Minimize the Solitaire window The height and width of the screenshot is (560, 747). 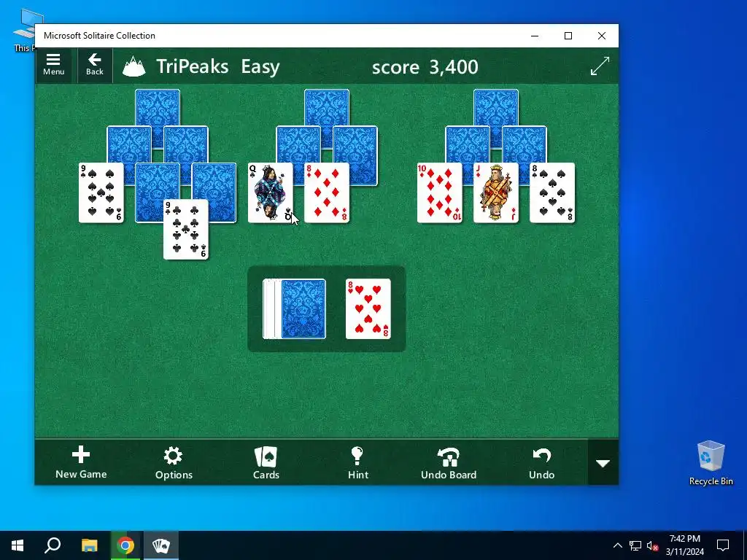click(x=535, y=36)
